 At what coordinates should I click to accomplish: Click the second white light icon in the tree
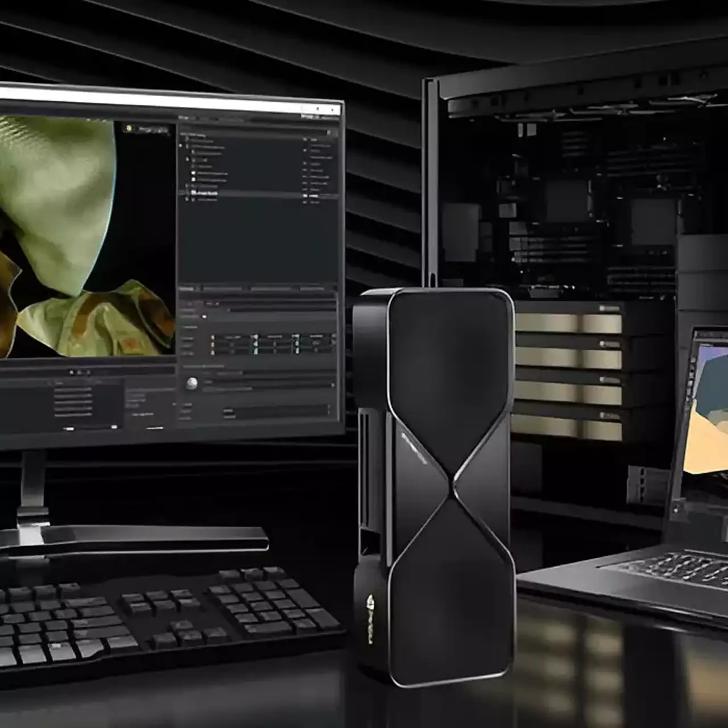click(193, 180)
